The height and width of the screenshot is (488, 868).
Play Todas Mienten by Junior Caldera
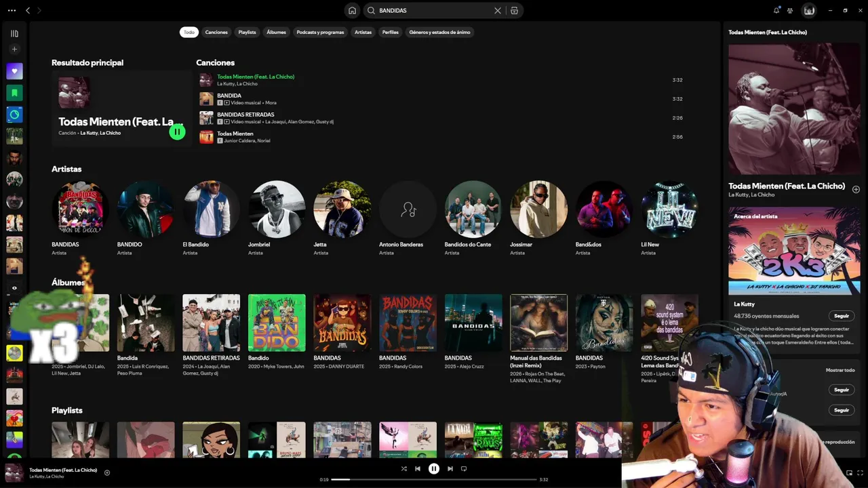tap(441, 137)
